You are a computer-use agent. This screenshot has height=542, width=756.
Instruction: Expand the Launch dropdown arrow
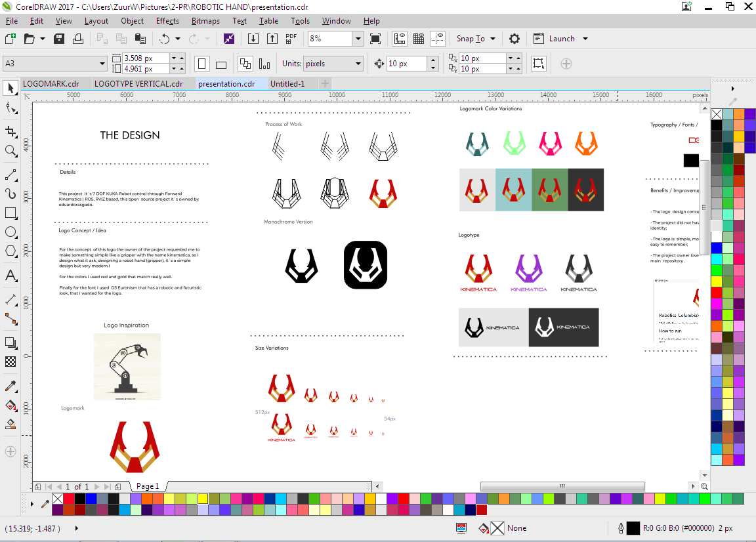tap(585, 39)
